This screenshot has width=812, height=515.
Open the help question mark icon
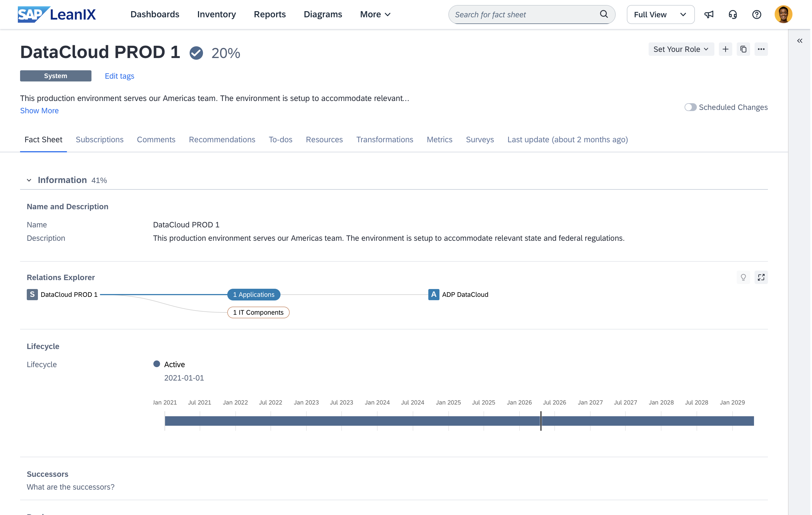757,15
